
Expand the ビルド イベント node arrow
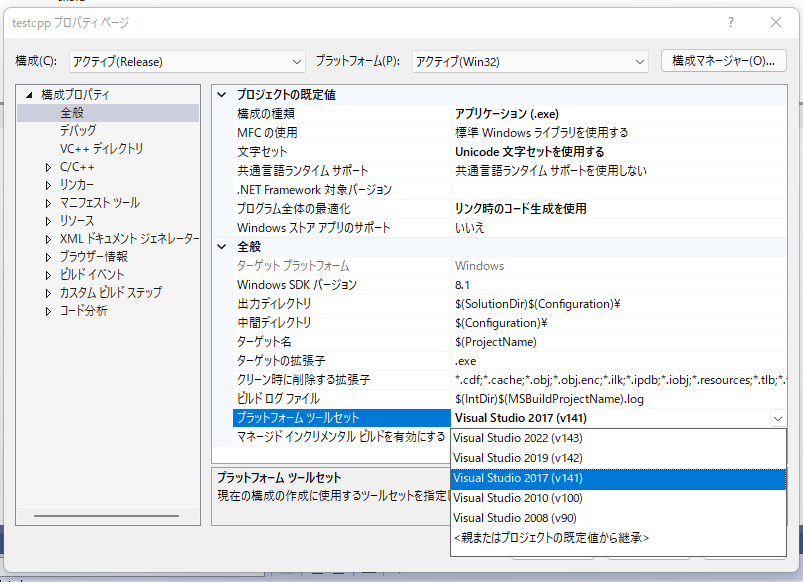(48, 275)
